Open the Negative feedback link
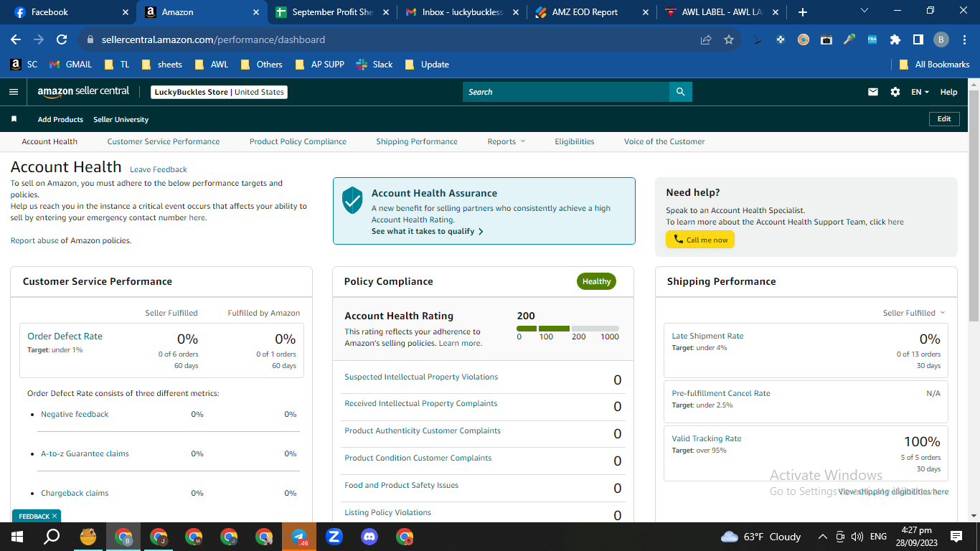Viewport: 980px width, 551px height. click(75, 414)
